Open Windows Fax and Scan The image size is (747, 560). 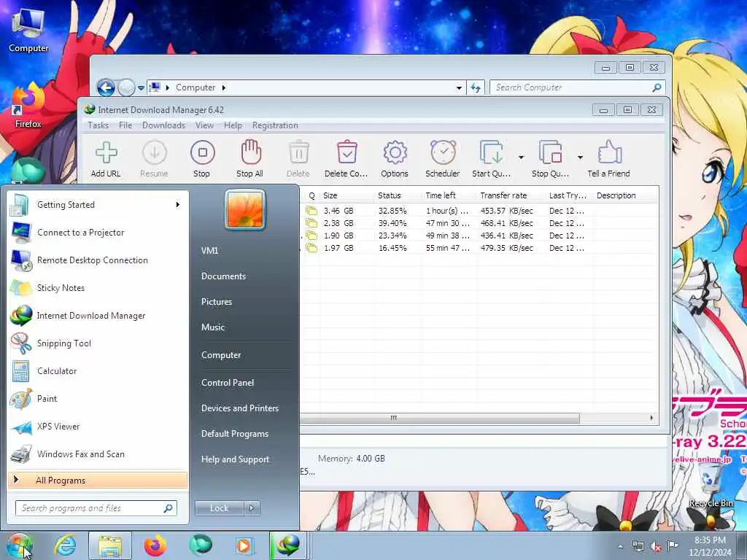click(97, 454)
